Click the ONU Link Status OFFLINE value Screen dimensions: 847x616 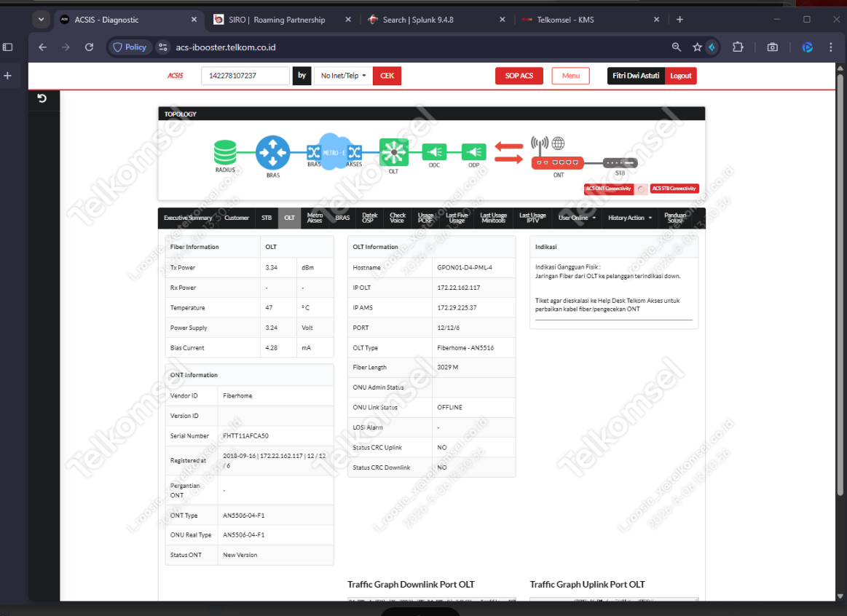pyautogui.click(x=450, y=408)
